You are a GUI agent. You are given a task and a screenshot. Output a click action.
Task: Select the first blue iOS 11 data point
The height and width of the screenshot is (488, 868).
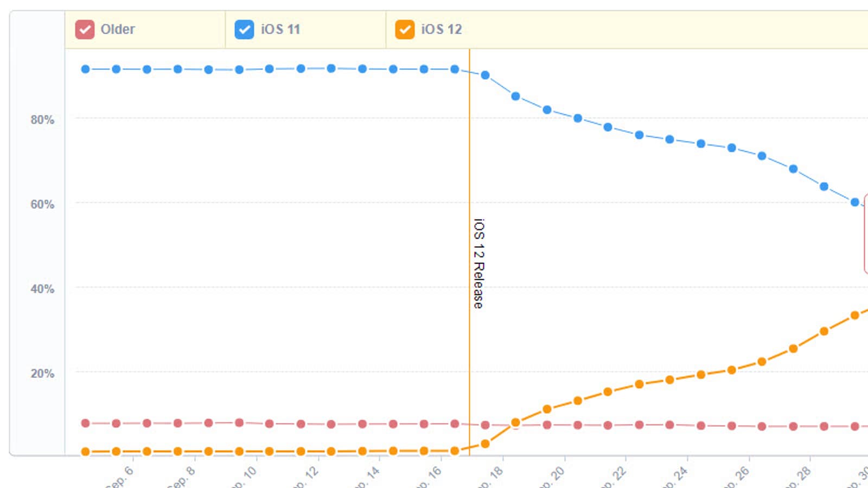pos(85,69)
